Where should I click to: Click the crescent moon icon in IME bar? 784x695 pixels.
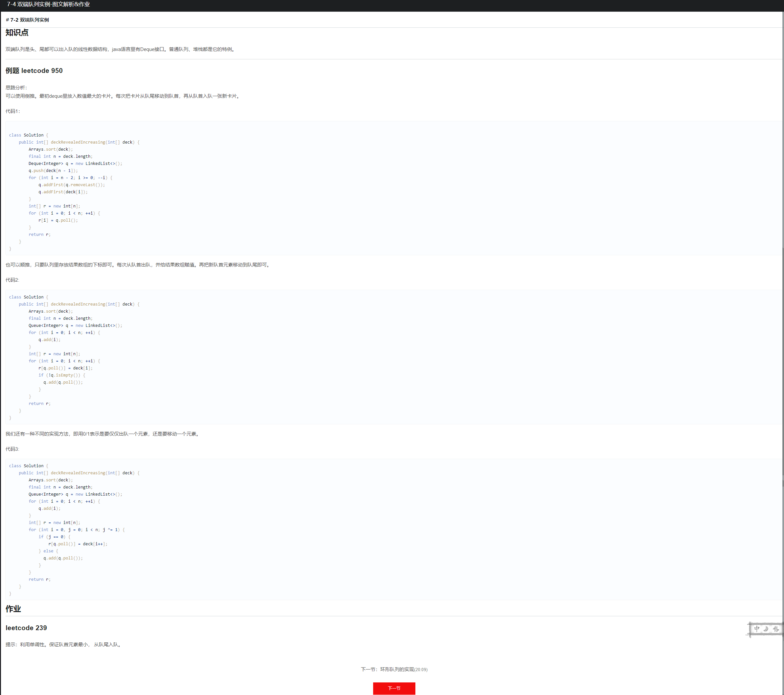(x=766, y=629)
